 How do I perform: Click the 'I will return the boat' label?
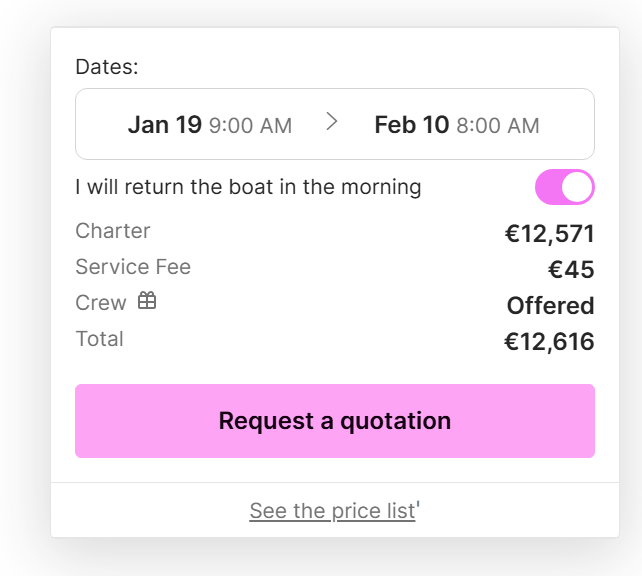click(x=248, y=187)
